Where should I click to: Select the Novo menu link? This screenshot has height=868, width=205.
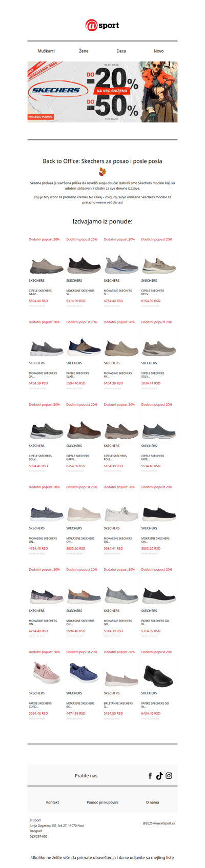click(x=159, y=51)
